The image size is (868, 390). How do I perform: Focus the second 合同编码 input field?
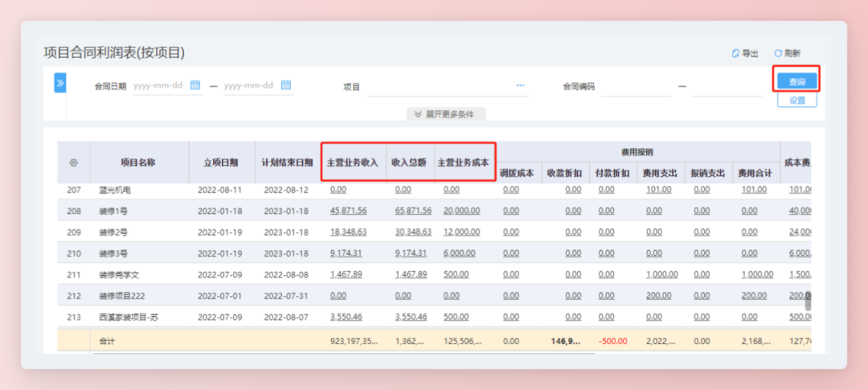[727, 86]
